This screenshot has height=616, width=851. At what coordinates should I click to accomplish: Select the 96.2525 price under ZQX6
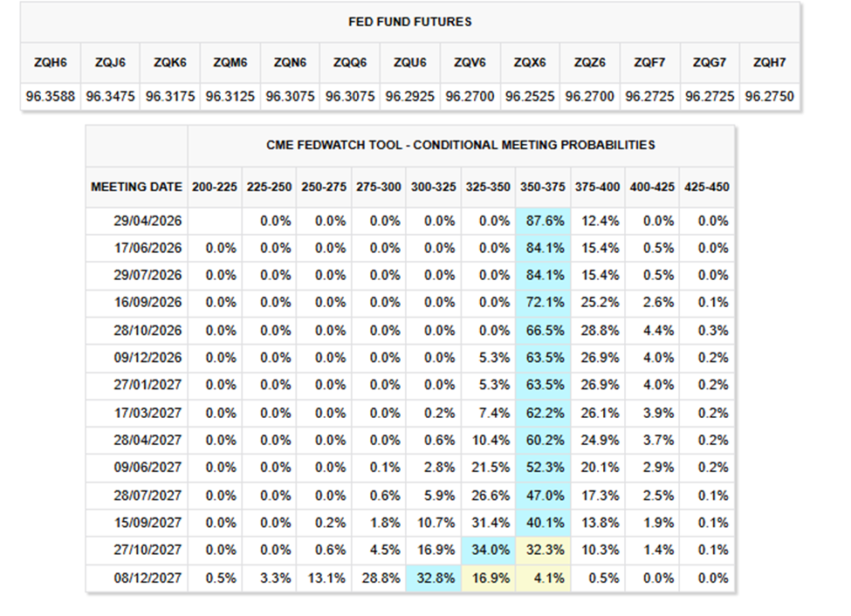tap(529, 96)
